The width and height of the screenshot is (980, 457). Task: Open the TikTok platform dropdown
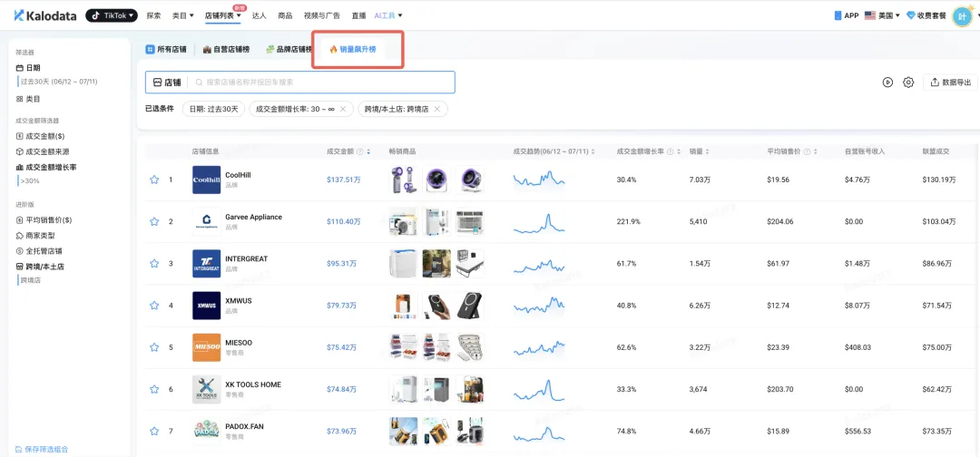112,15
